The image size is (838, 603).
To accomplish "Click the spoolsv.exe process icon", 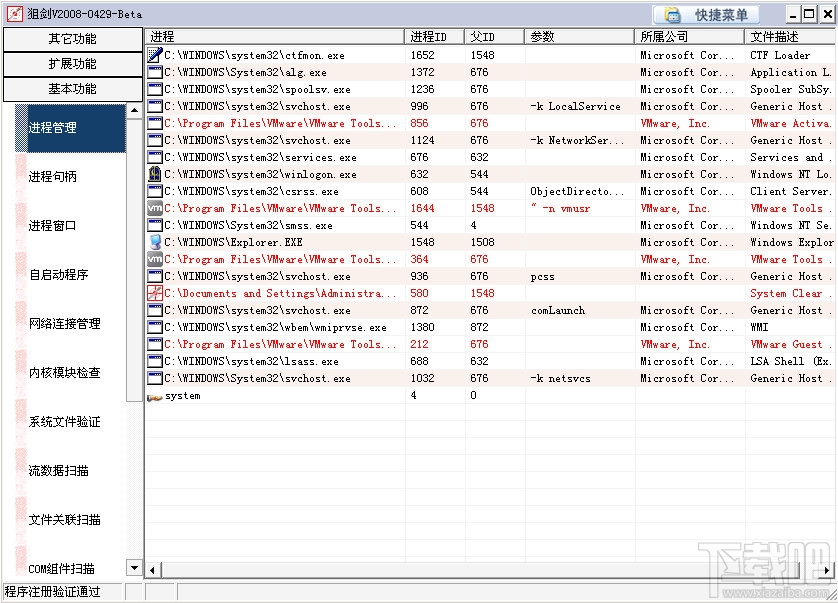I will pyautogui.click(x=154, y=89).
